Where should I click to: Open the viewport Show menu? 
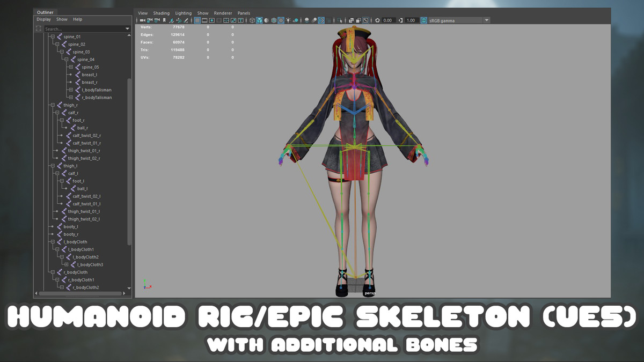203,13
